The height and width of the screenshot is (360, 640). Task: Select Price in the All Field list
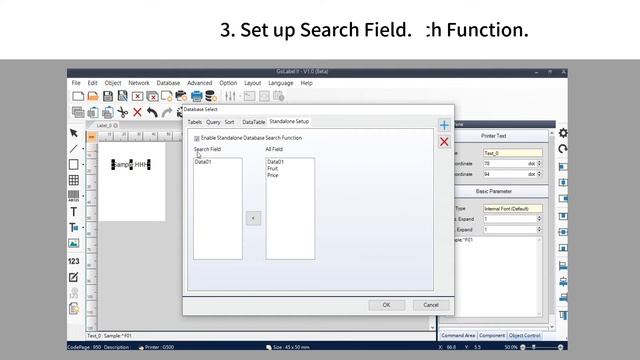pyautogui.click(x=273, y=175)
